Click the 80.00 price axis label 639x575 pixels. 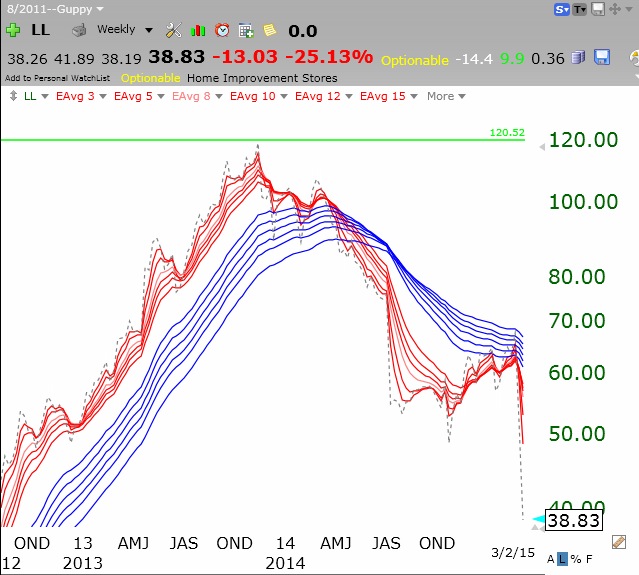[x=577, y=276]
